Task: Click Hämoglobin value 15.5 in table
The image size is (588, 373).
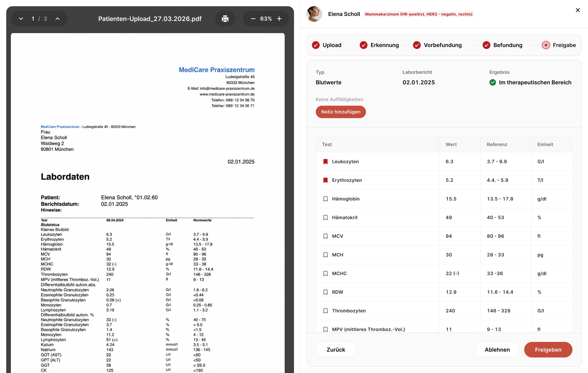Action: coord(451,199)
